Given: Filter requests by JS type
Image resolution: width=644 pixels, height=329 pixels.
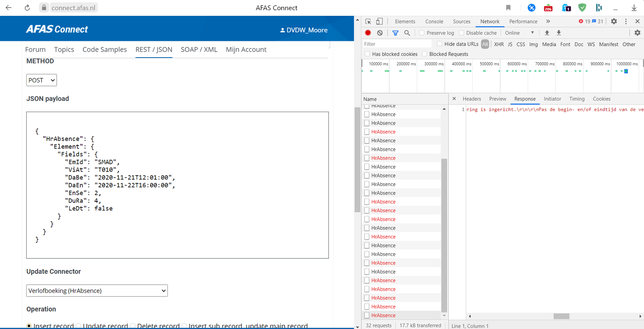Looking at the screenshot, I should (x=510, y=44).
